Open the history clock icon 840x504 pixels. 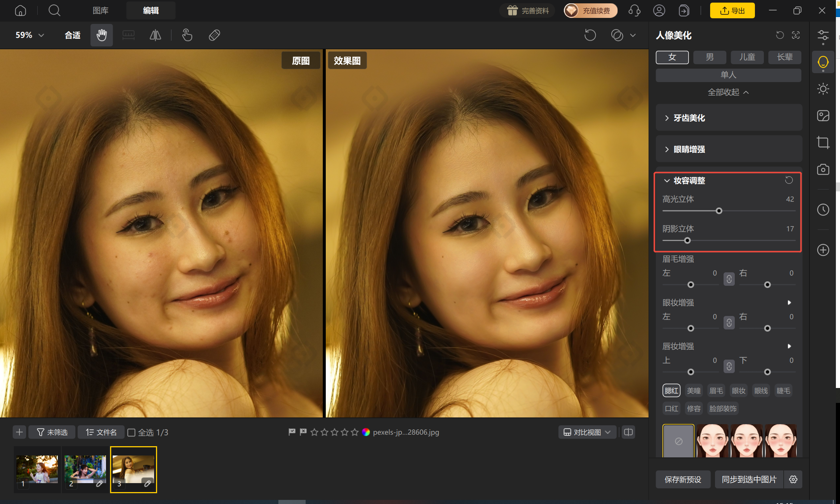[823, 210]
